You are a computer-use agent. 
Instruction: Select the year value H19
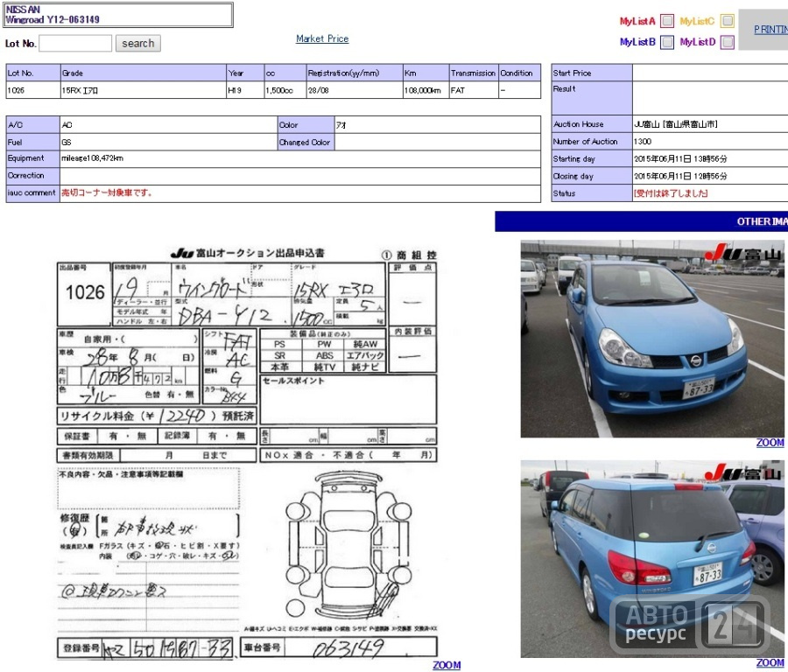pyautogui.click(x=236, y=90)
